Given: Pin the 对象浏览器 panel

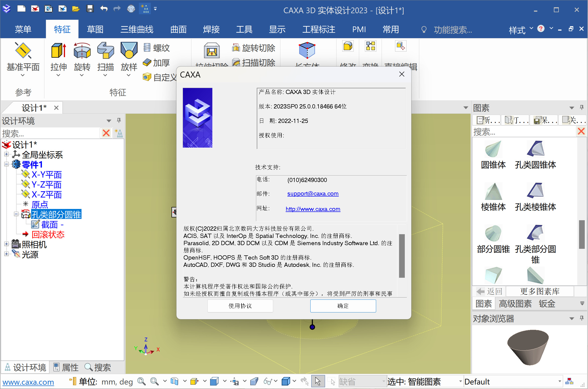Looking at the screenshot, I should click(x=582, y=318).
